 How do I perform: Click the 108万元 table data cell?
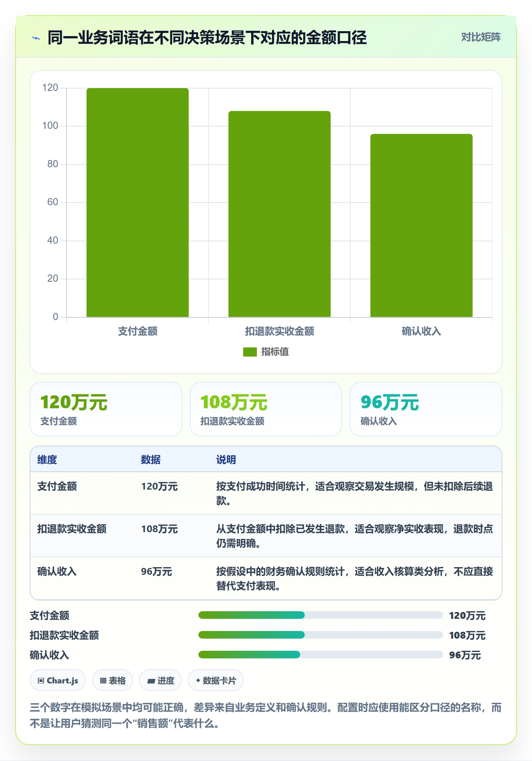159,529
